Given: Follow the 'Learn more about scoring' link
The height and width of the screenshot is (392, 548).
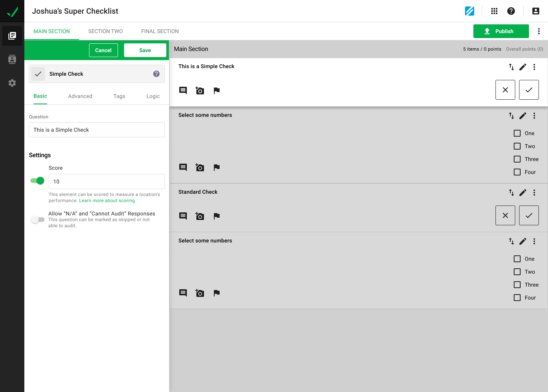Looking at the screenshot, I should pyautogui.click(x=107, y=201).
